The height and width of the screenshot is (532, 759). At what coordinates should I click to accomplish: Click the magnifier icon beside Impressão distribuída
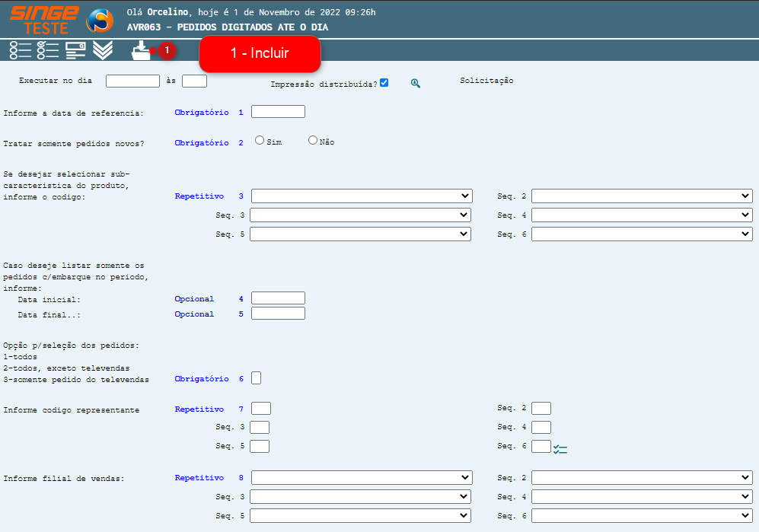416,83
